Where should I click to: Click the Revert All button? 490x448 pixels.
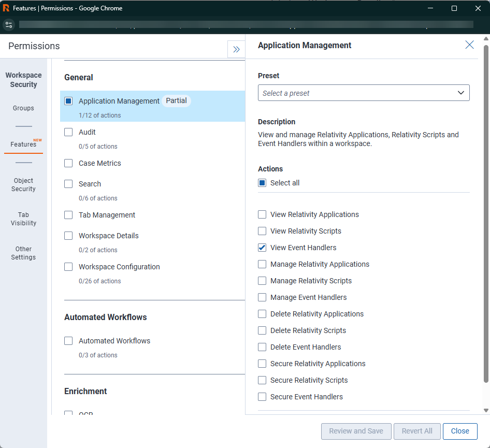(x=417, y=431)
